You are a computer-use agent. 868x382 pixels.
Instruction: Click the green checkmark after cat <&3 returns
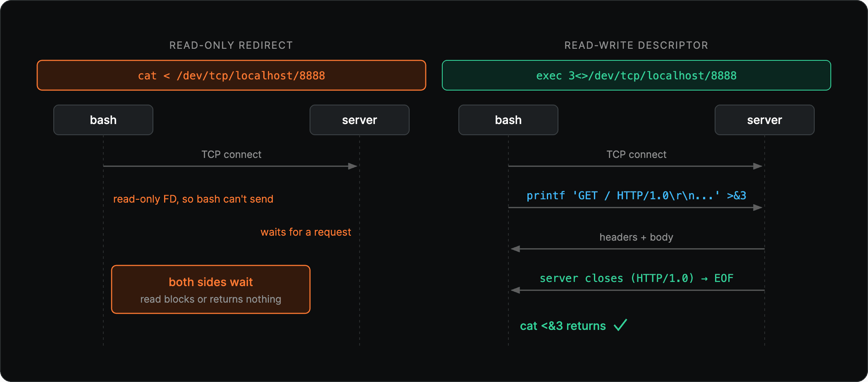620,325
